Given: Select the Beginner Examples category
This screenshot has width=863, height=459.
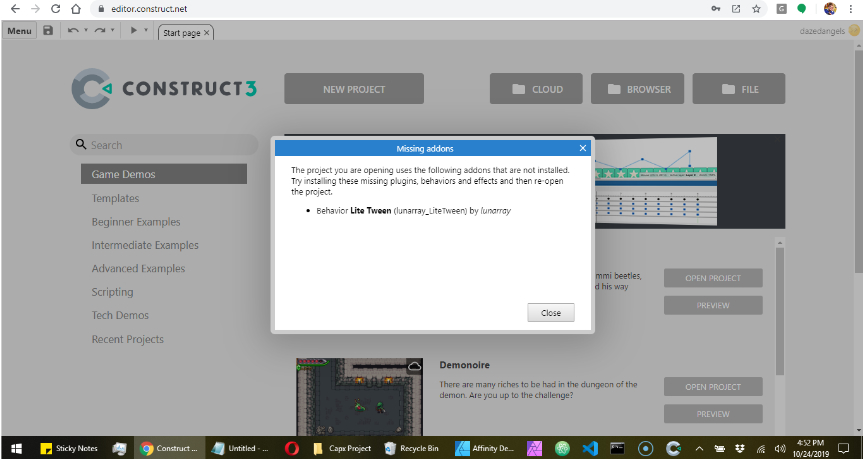Looking at the screenshot, I should [136, 222].
